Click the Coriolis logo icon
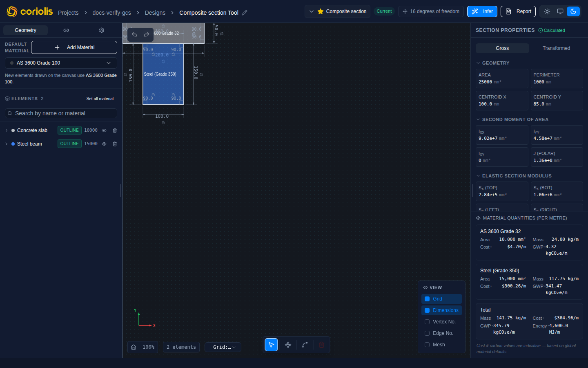 coord(12,11)
